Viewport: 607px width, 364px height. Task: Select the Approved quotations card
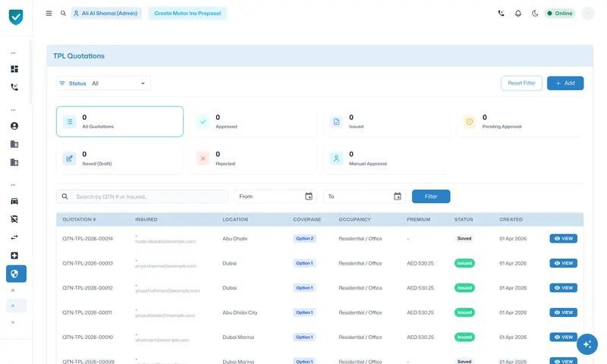253,121
